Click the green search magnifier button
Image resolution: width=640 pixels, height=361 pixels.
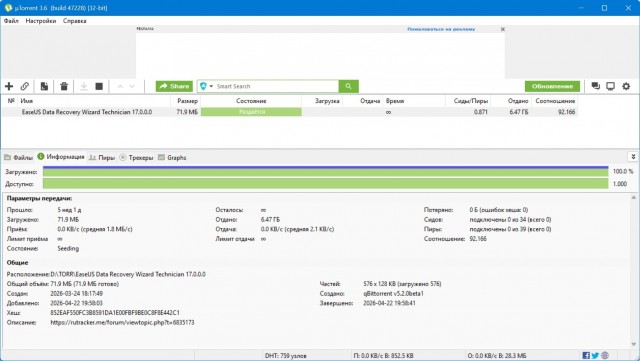coord(349,86)
